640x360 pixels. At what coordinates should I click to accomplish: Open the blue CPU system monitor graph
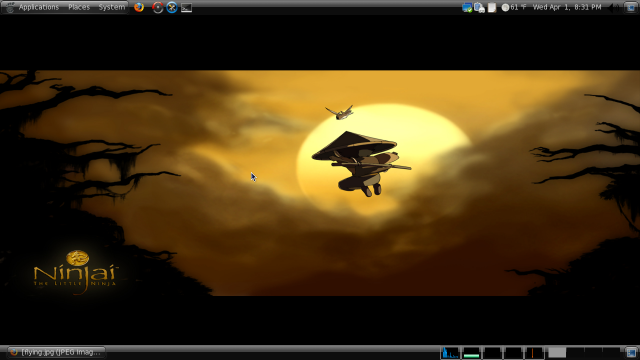click(450, 353)
